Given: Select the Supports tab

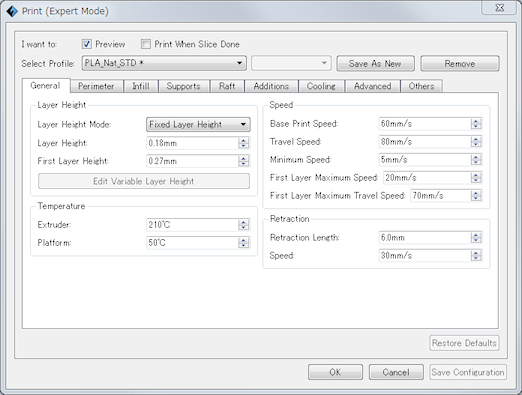Looking at the screenshot, I should tap(184, 86).
